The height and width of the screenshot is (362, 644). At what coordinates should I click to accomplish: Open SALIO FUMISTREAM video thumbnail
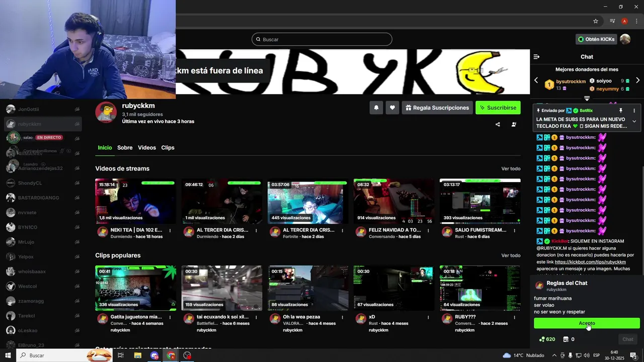coord(480,201)
